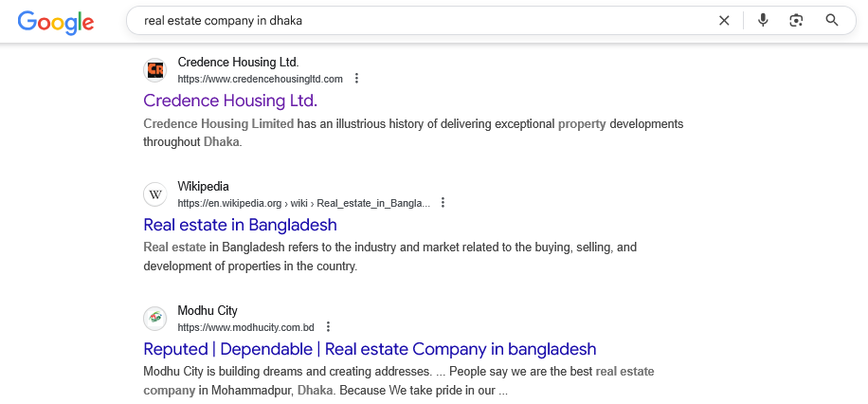Open more options for Modhu City result
868x404 pixels.
[x=328, y=327]
